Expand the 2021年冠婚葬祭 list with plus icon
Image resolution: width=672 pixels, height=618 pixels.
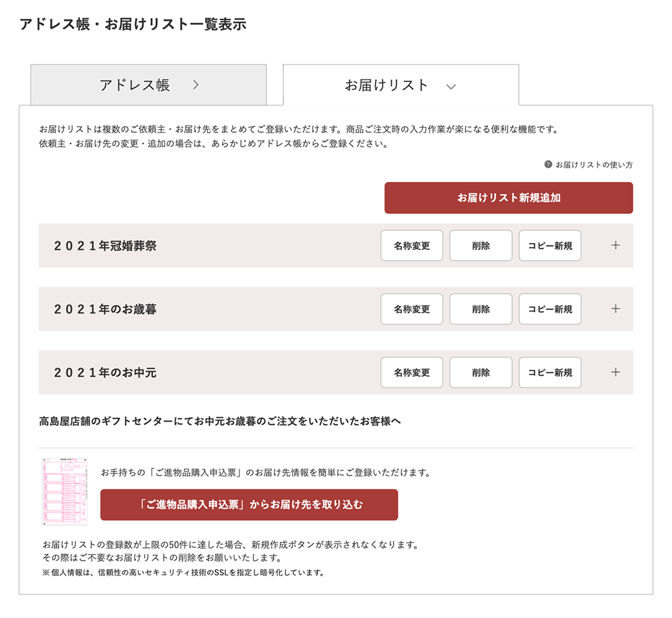(616, 246)
